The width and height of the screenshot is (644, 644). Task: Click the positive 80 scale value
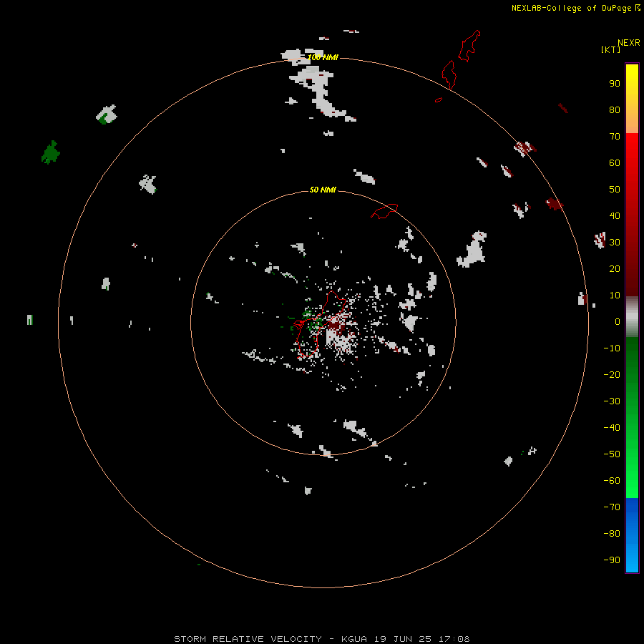[x=615, y=109]
